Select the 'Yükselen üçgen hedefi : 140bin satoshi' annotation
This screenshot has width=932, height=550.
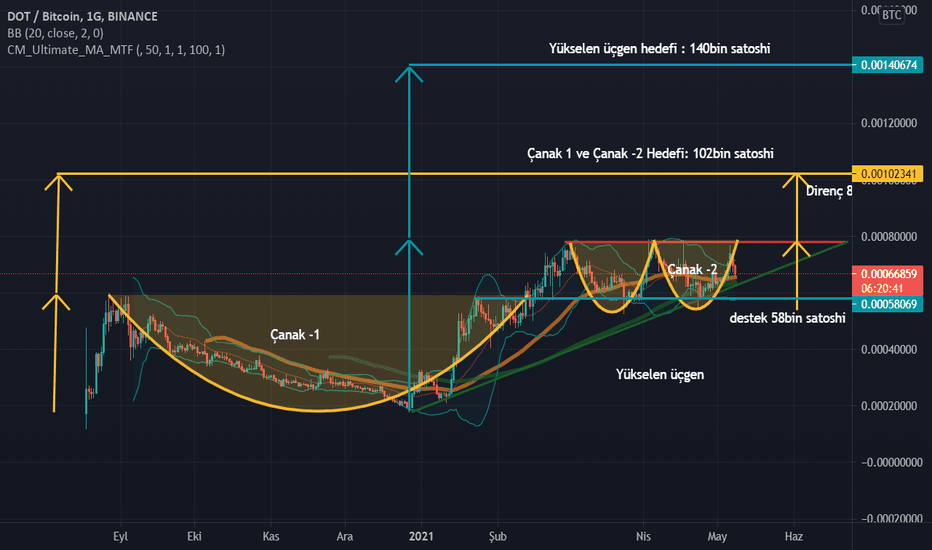tap(659, 49)
